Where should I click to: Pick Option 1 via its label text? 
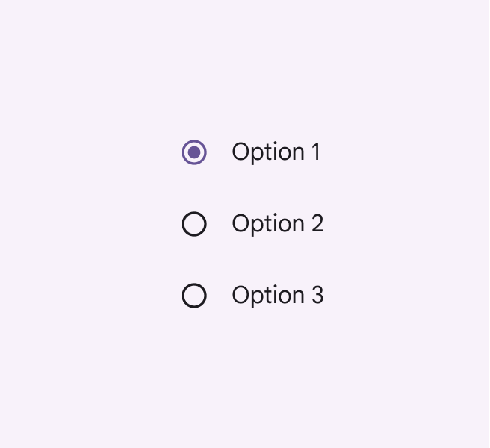(276, 152)
